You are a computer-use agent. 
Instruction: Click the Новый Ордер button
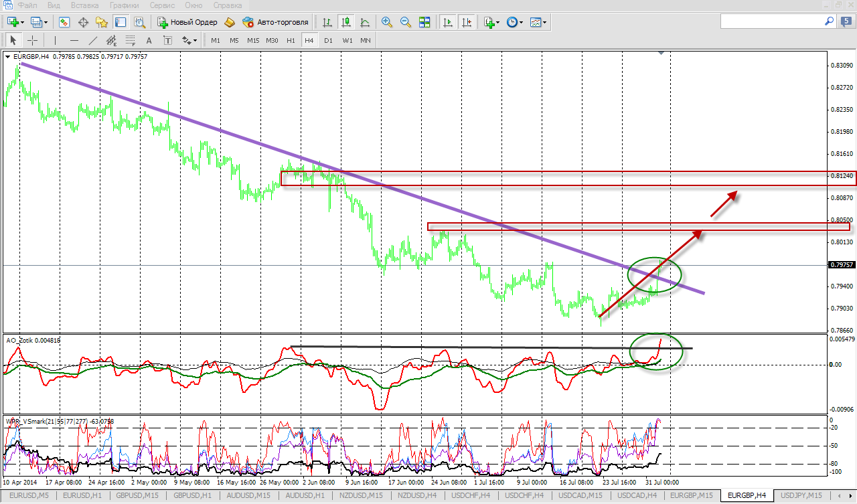coord(187,22)
